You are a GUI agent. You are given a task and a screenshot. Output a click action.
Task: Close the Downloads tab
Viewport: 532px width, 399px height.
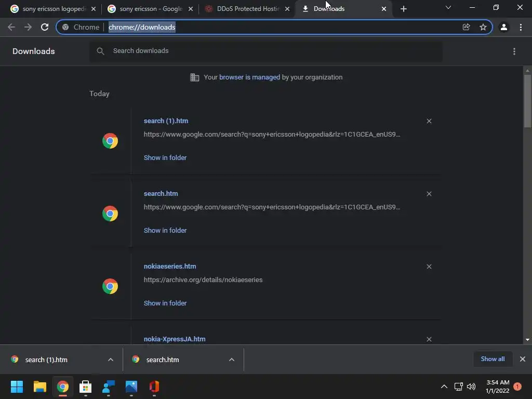pos(384,9)
